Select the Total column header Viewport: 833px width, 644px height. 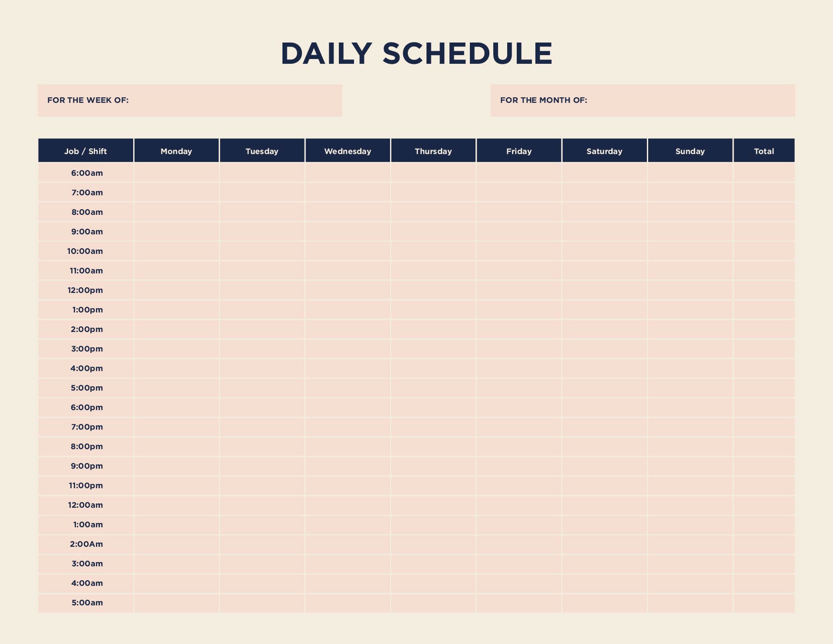click(765, 150)
